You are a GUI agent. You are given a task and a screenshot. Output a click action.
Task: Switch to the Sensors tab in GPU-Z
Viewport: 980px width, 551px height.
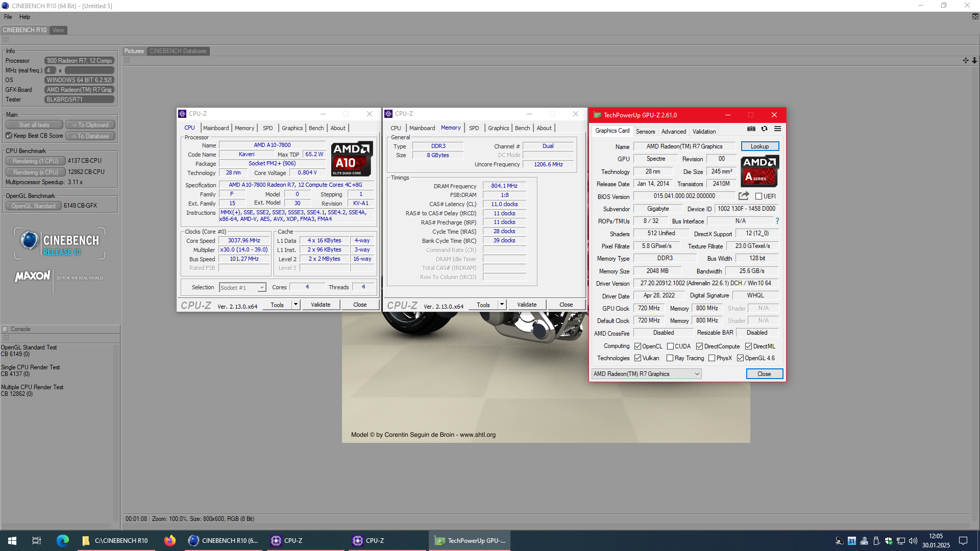click(x=645, y=132)
